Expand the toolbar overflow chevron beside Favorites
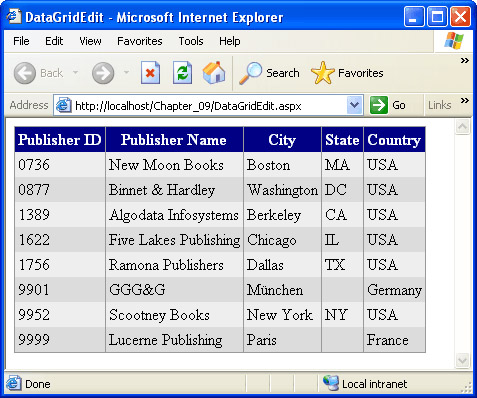Viewport: 477px width, 398px height. [x=465, y=61]
